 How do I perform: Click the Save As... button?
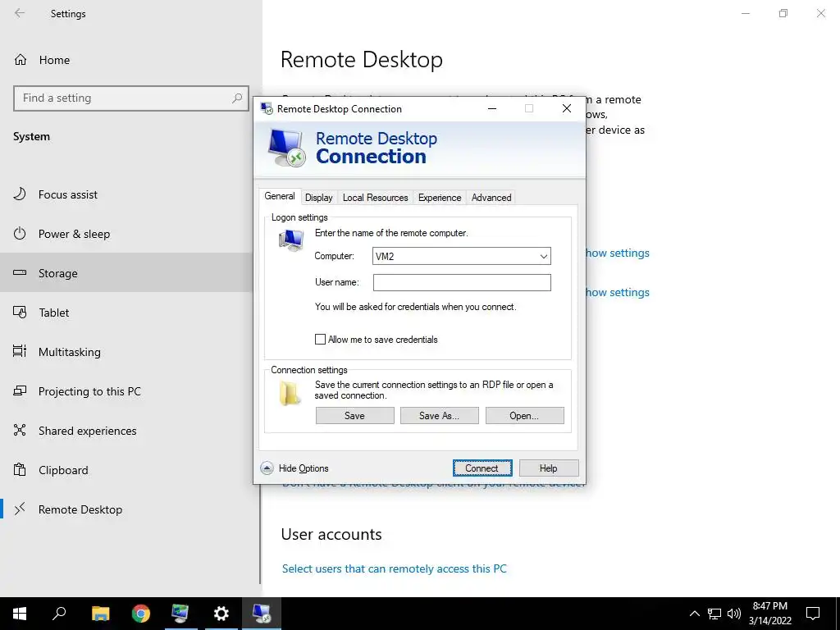coord(440,416)
